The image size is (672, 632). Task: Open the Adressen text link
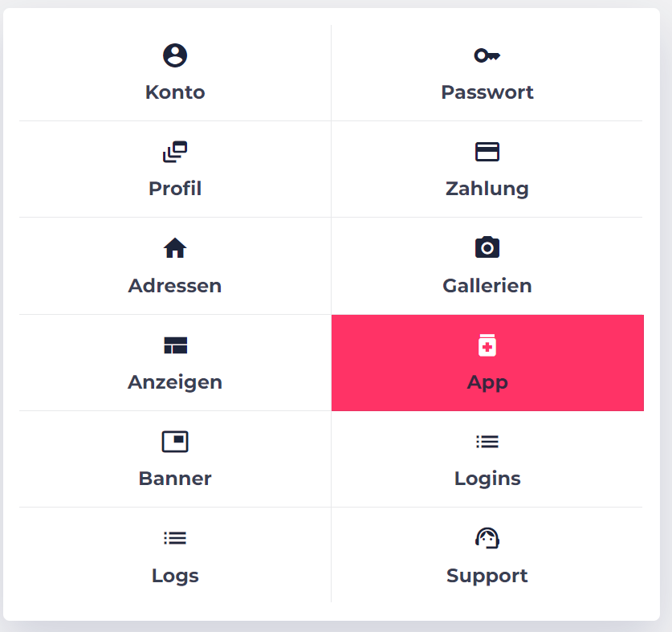pos(175,286)
